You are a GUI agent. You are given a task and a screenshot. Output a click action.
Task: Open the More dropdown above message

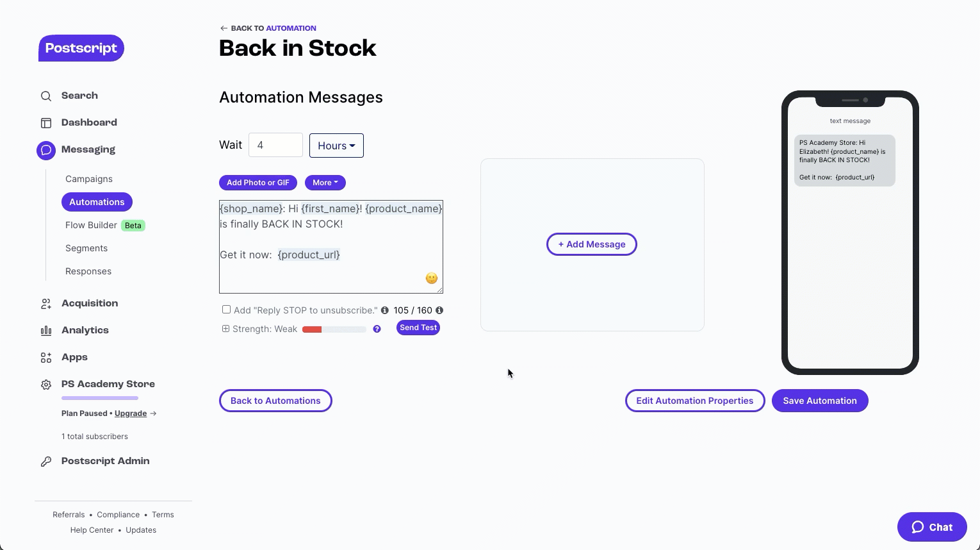[x=325, y=183]
